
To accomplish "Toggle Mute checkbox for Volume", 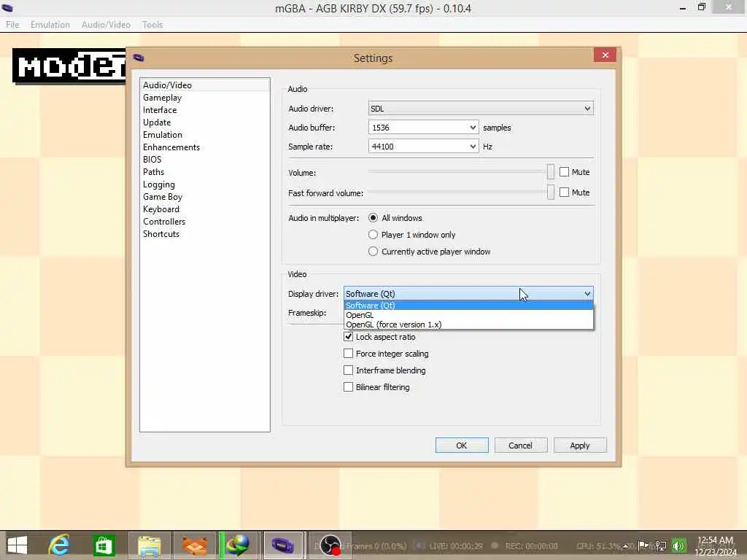I will [x=564, y=172].
